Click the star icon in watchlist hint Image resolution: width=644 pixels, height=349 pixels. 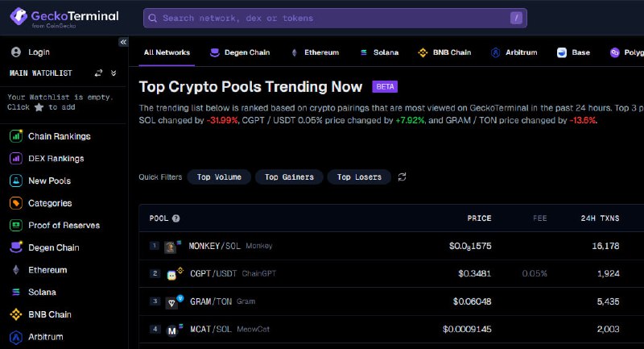[39, 107]
